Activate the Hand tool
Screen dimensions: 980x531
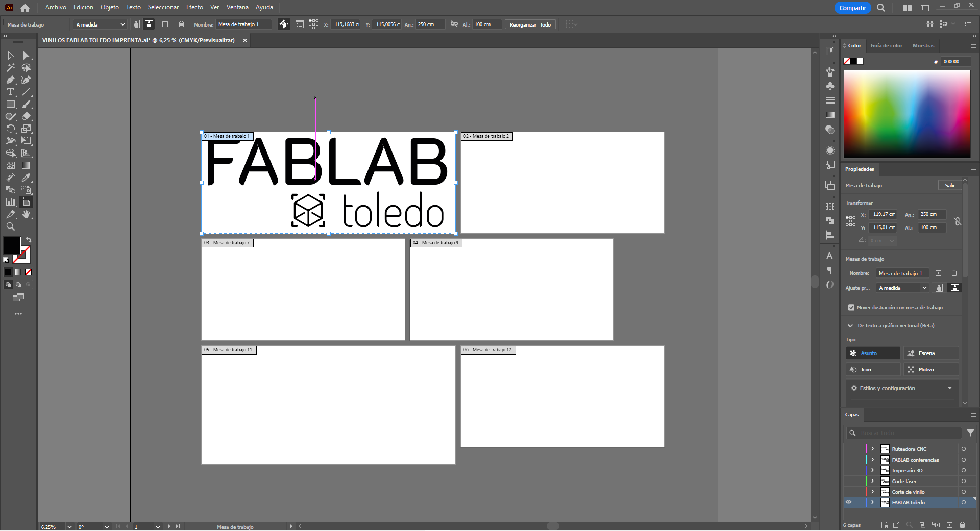(x=27, y=214)
